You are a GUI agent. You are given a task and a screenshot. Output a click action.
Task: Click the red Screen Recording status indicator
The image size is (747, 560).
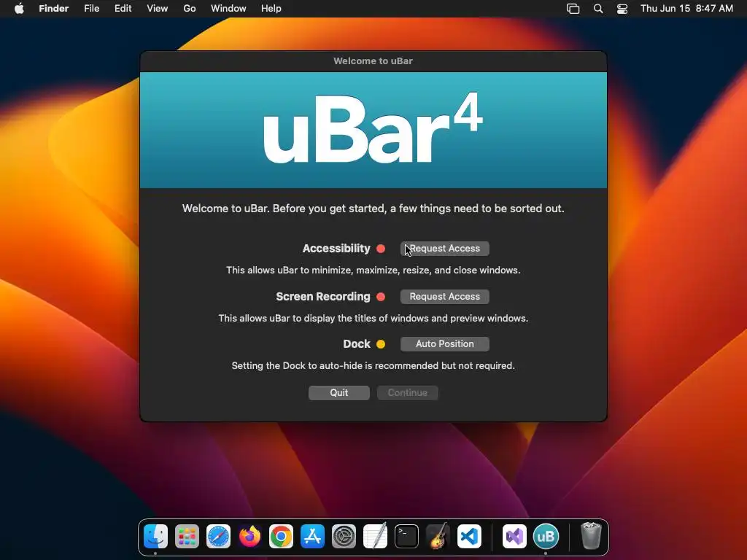point(381,297)
